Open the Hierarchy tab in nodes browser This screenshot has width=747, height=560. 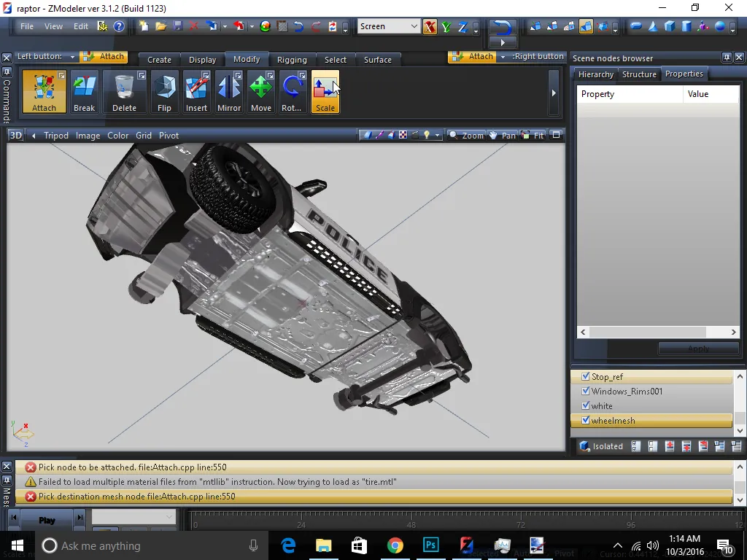595,74
